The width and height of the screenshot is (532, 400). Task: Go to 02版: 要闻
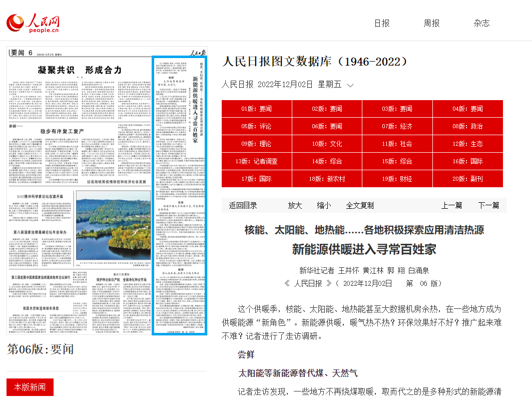point(327,109)
